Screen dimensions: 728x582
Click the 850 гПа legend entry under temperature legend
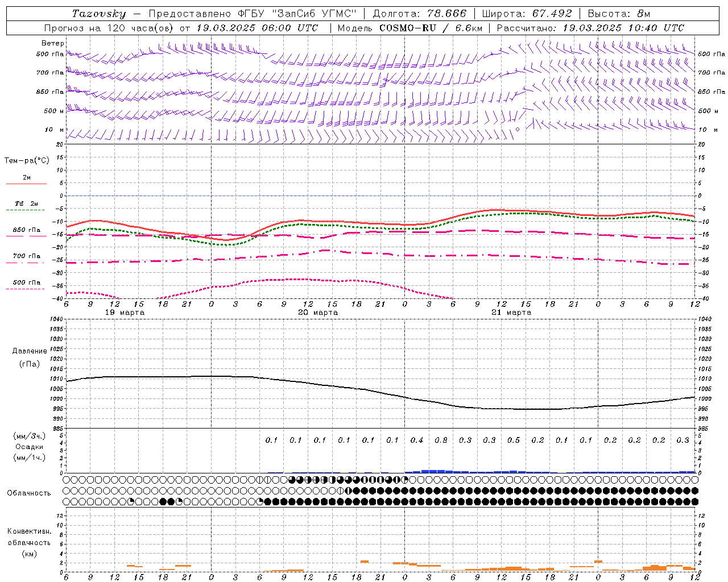26,230
